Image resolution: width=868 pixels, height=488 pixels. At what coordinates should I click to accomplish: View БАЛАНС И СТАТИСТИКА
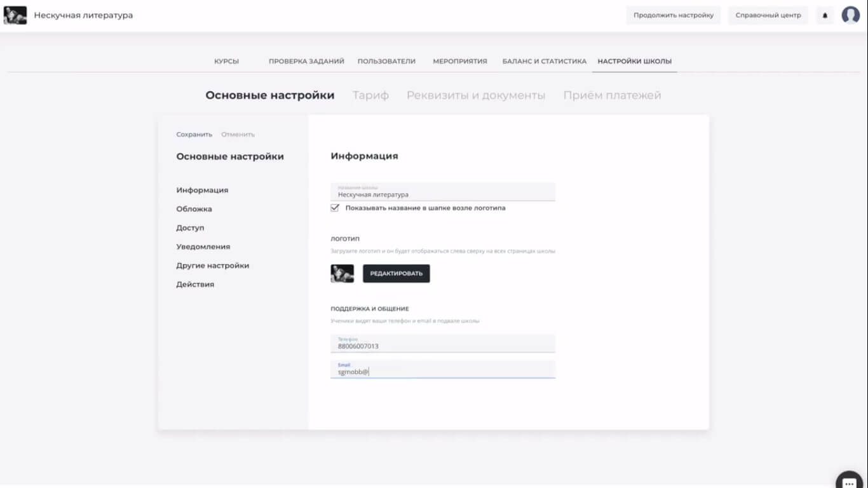click(543, 61)
